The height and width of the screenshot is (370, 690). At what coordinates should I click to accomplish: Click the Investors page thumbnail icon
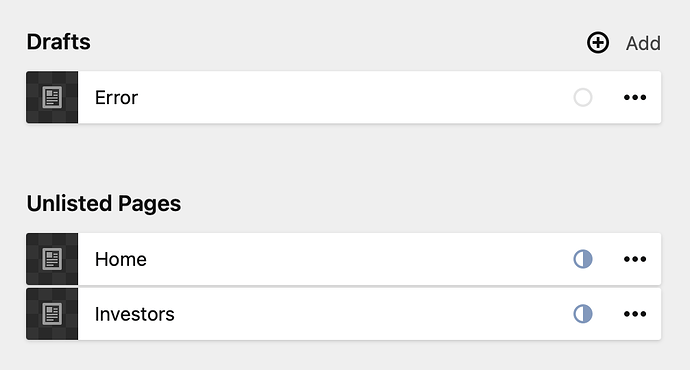click(52, 314)
